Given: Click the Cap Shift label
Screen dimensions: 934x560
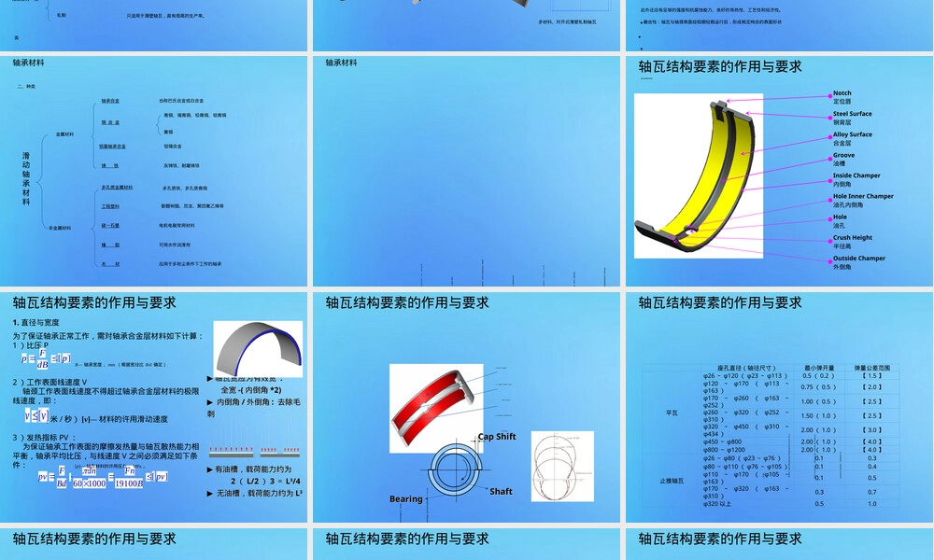Looking at the screenshot, I should (497, 436).
